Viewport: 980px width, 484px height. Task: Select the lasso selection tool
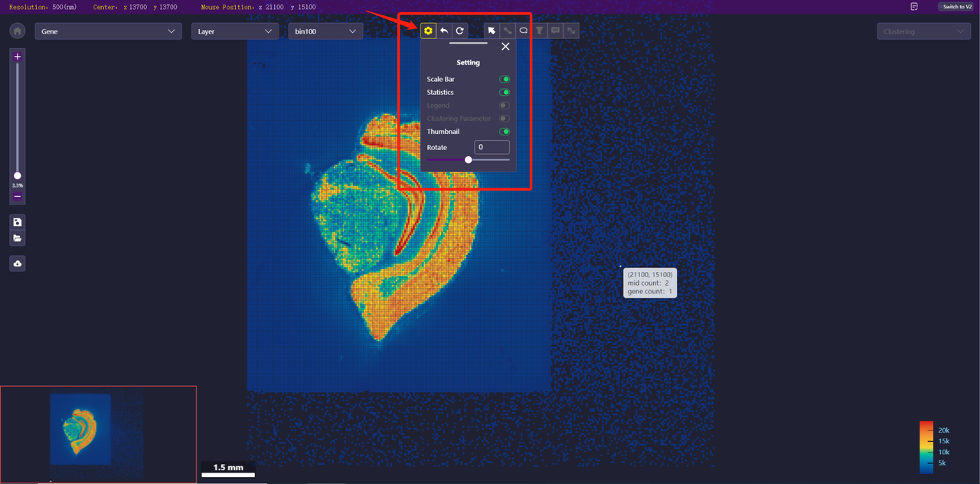pyautogui.click(x=524, y=31)
